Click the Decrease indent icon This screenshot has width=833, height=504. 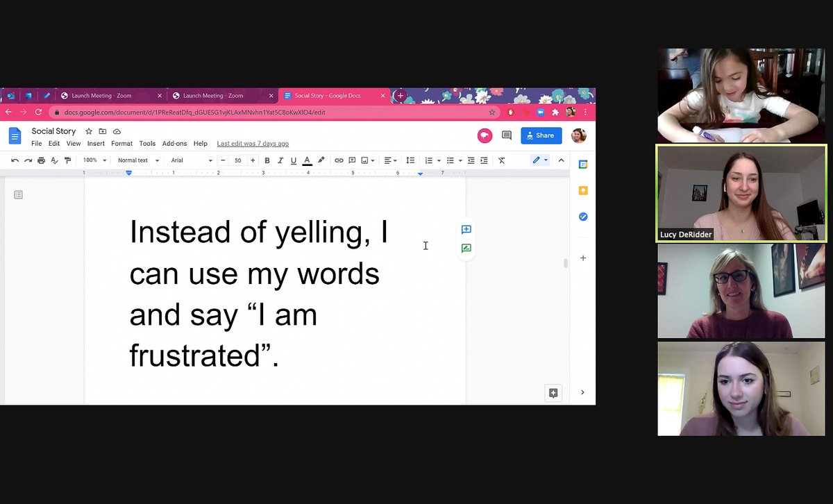(471, 160)
